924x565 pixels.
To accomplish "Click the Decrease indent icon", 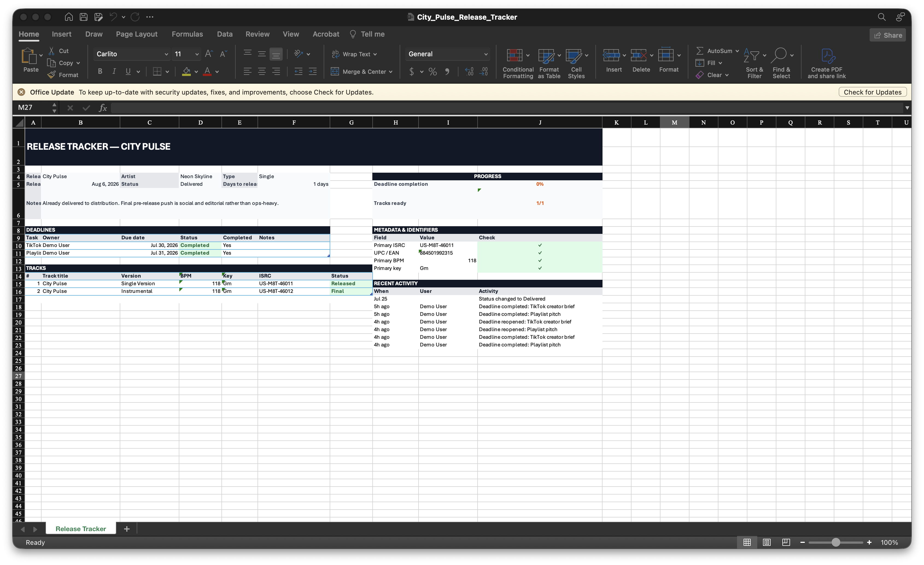I will click(299, 71).
